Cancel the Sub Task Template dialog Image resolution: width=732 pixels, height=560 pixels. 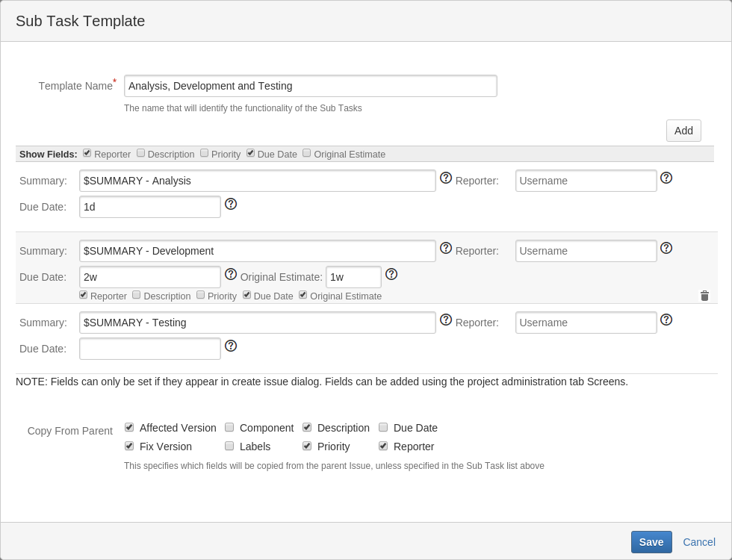[699, 542]
